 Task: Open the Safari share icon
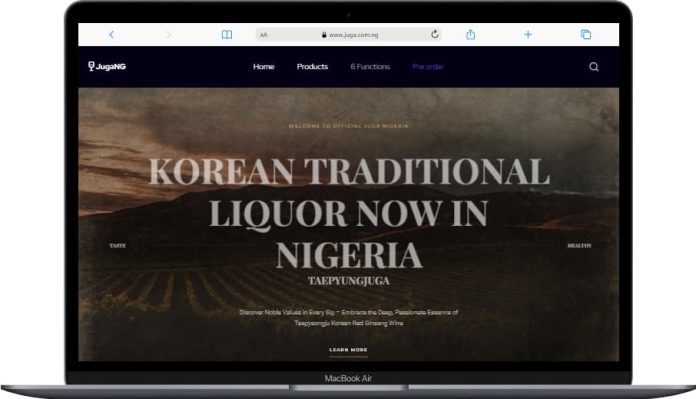click(x=471, y=34)
